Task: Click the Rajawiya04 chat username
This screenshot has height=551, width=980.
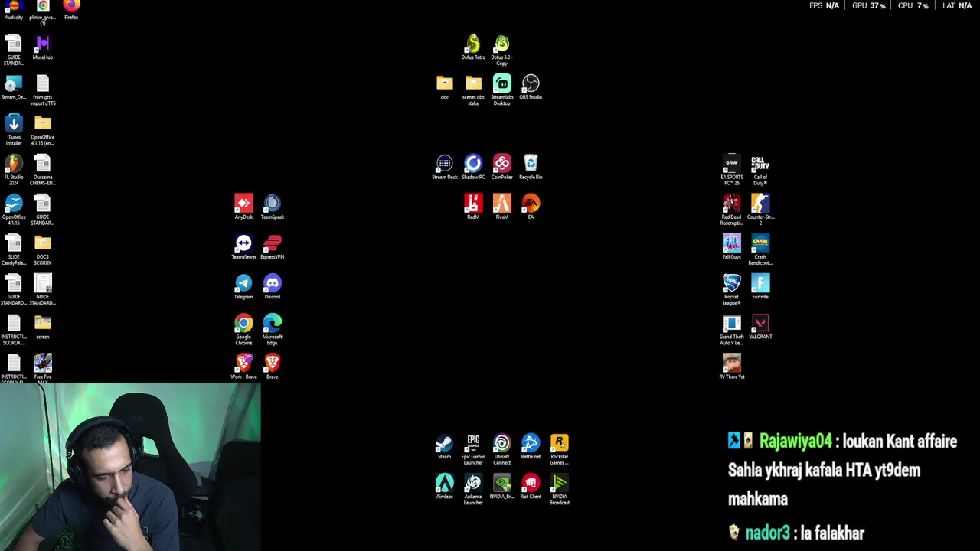Action: click(x=795, y=442)
